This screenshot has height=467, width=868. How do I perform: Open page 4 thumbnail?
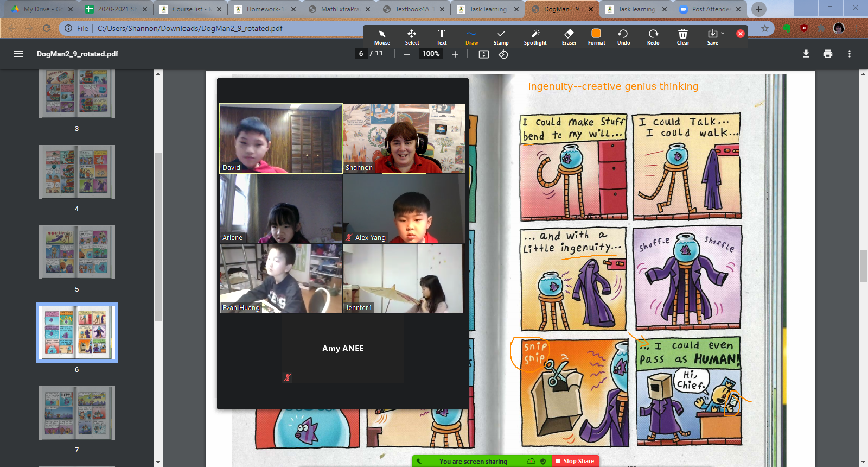77,172
